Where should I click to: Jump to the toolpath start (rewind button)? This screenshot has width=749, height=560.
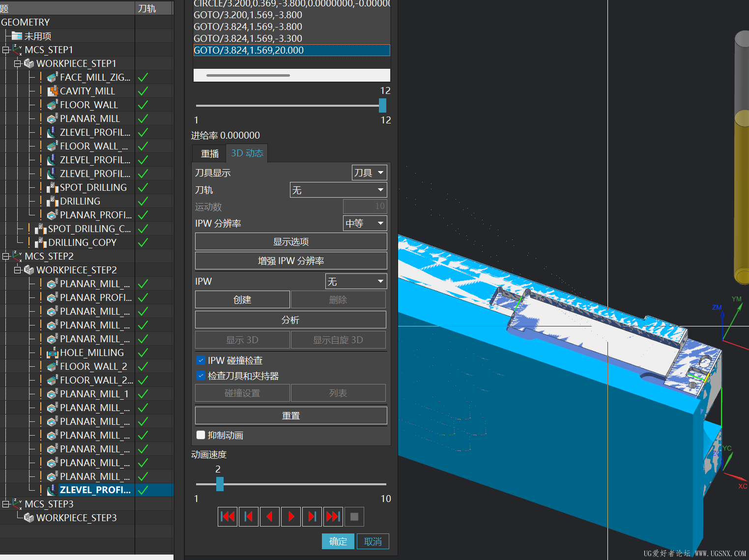(x=228, y=517)
